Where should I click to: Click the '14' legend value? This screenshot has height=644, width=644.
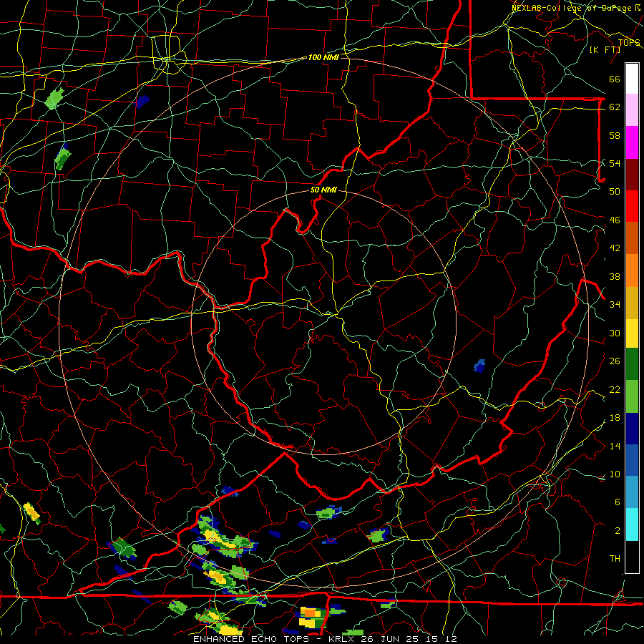click(x=615, y=446)
